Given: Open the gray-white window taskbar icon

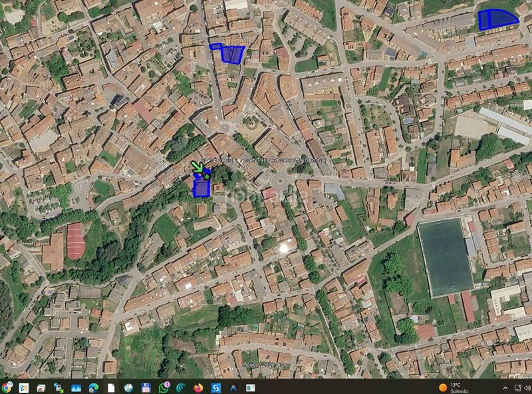Looking at the screenshot, I should [x=251, y=387].
